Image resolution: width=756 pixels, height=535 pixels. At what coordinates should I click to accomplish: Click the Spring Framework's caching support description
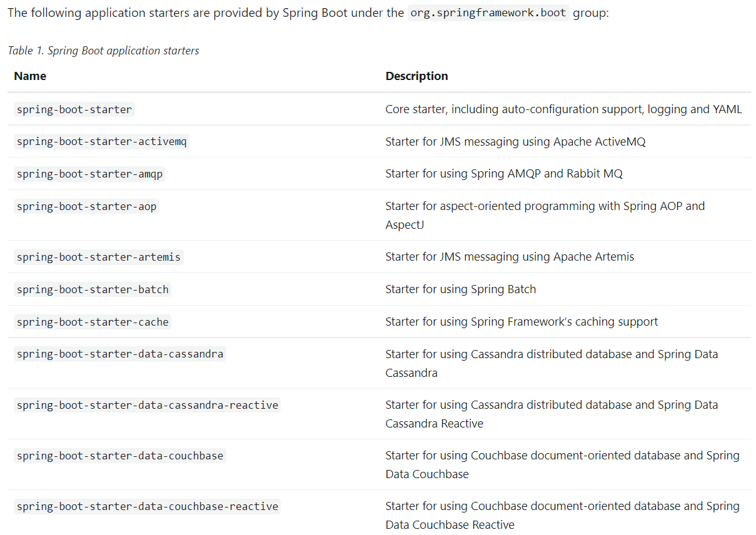pyautogui.click(x=522, y=322)
